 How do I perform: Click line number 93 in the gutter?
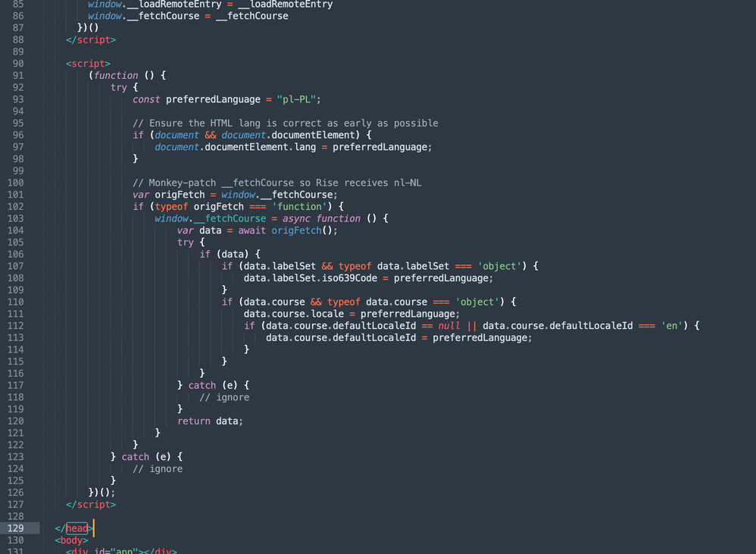pyautogui.click(x=18, y=99)
